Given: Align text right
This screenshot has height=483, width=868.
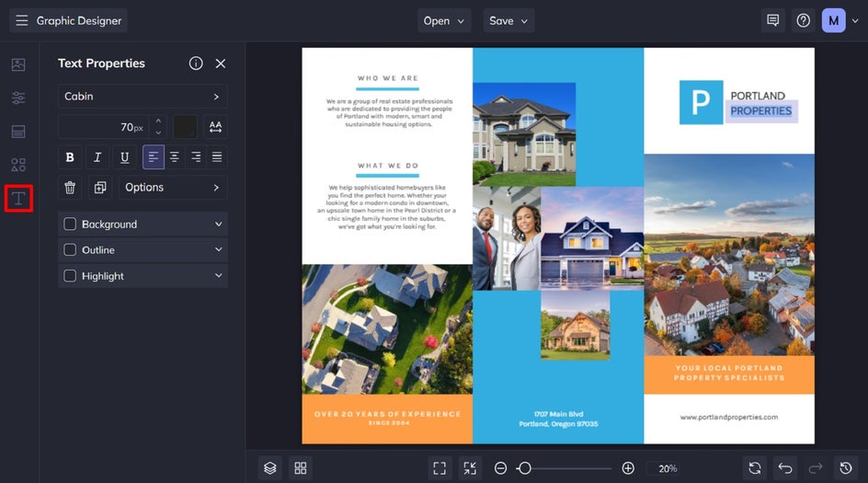Looking at the screenshot, I should (196, 157).
